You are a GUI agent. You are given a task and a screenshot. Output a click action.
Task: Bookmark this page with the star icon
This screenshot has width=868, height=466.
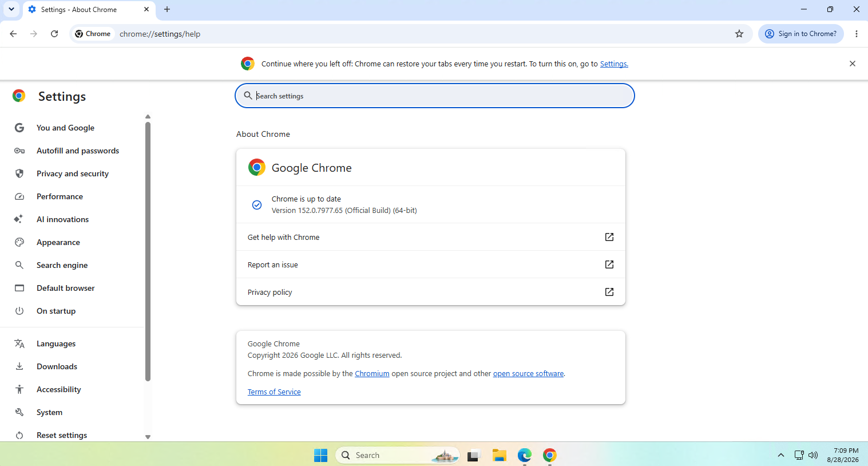click(739, 34)
